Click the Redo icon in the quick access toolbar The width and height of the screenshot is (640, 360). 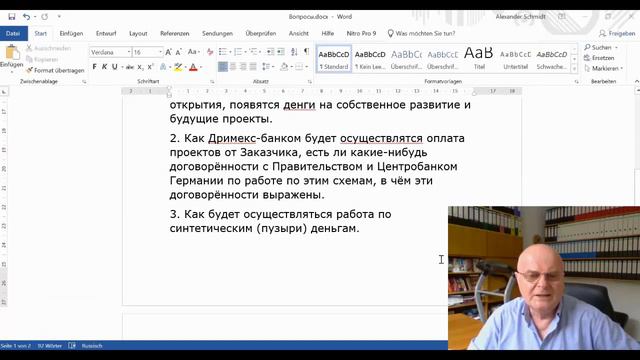(44, 17)
